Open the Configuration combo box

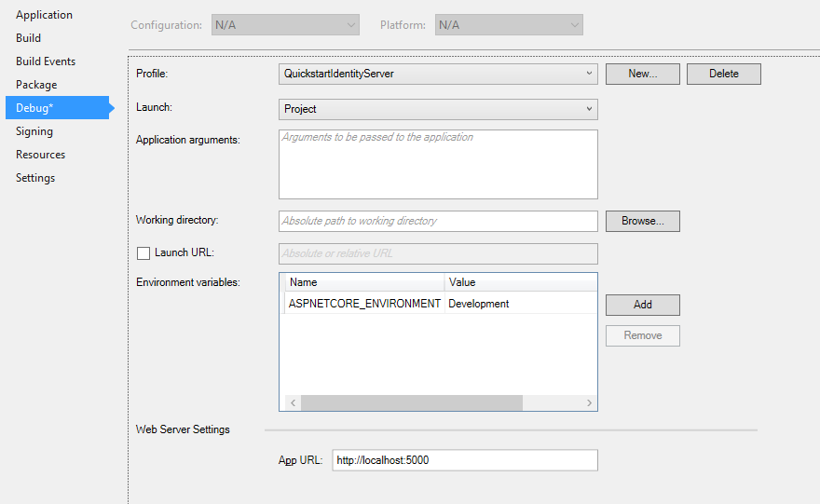pos(285,25)
